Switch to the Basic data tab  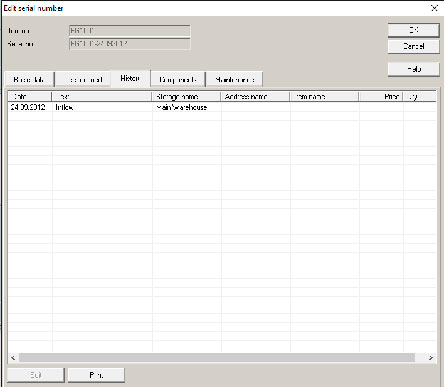click(x=29, y=79)
